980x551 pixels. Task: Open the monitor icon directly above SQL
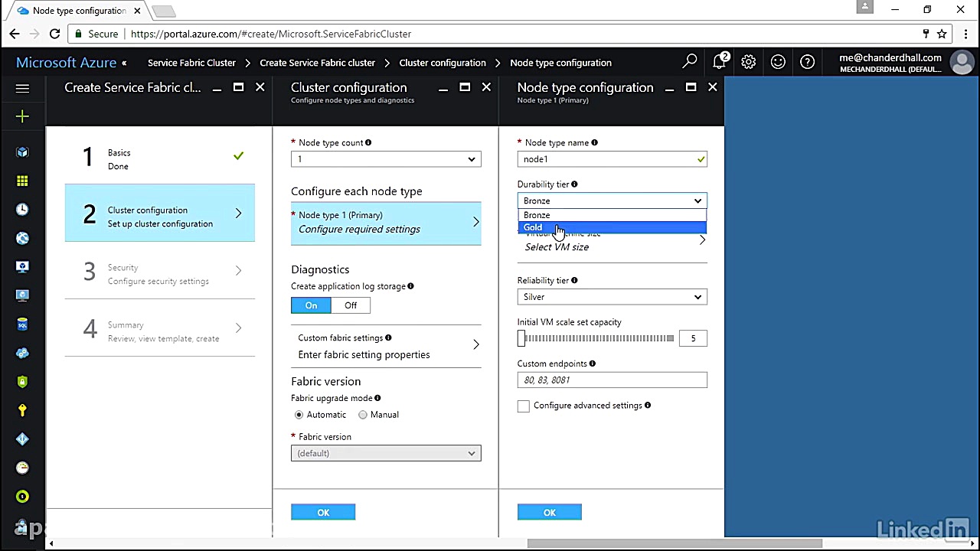[22, 295]
